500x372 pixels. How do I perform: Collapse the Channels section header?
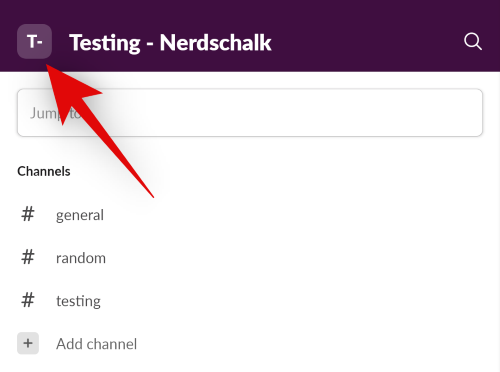pos(44,171)
